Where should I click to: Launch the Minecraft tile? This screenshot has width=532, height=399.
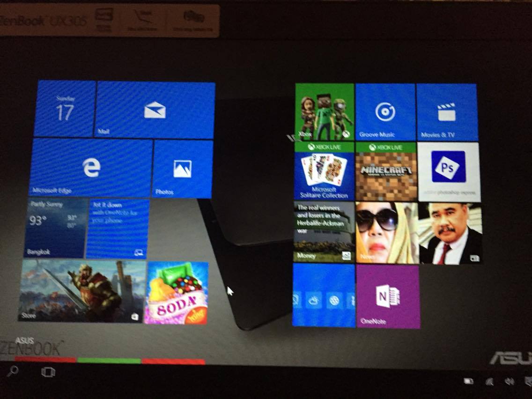tap(386, 172)
